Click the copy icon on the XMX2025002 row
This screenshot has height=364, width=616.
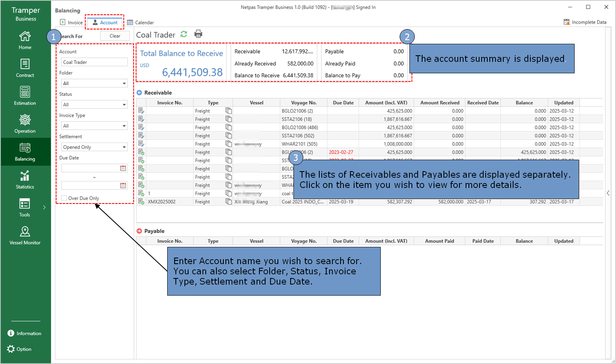229,201
